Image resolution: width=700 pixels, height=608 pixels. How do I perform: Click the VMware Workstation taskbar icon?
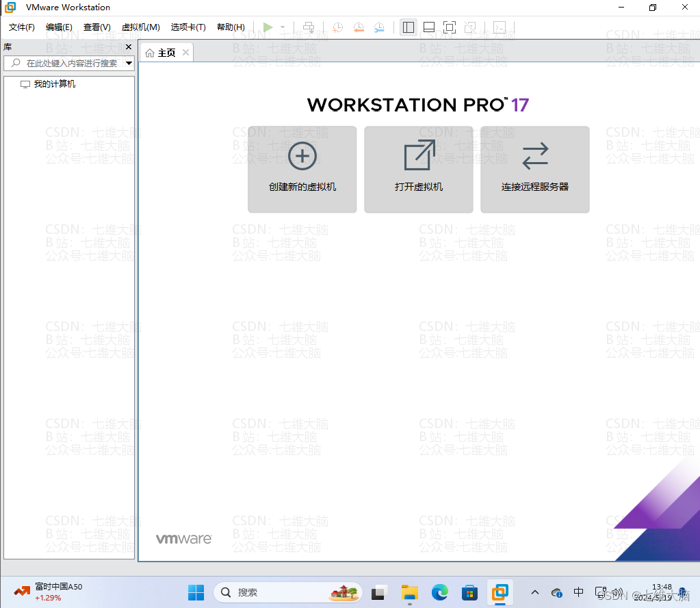500,592
